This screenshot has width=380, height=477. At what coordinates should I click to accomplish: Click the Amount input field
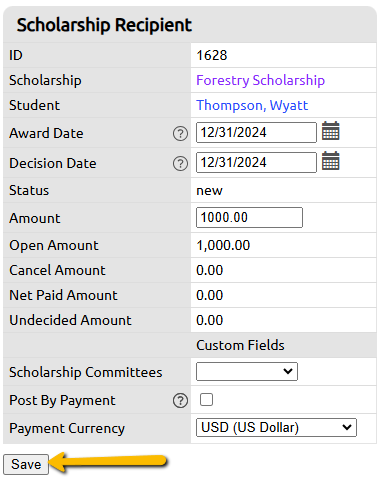tap(249, 217)
